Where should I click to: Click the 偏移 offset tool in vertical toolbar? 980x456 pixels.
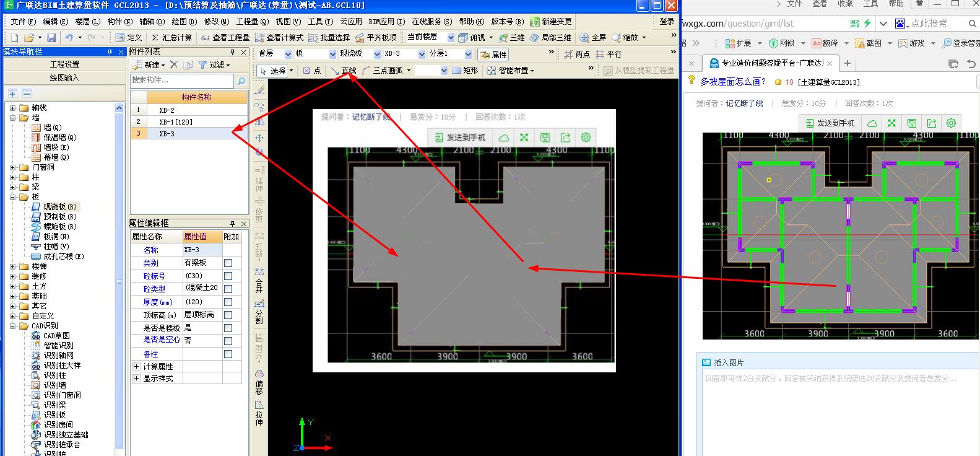(x=259, y=382)
